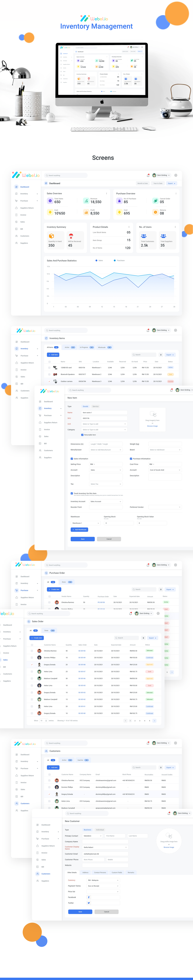193x980 pixels.
Task: Click Total Suppliers people icon
Action: tap(163, 236)
